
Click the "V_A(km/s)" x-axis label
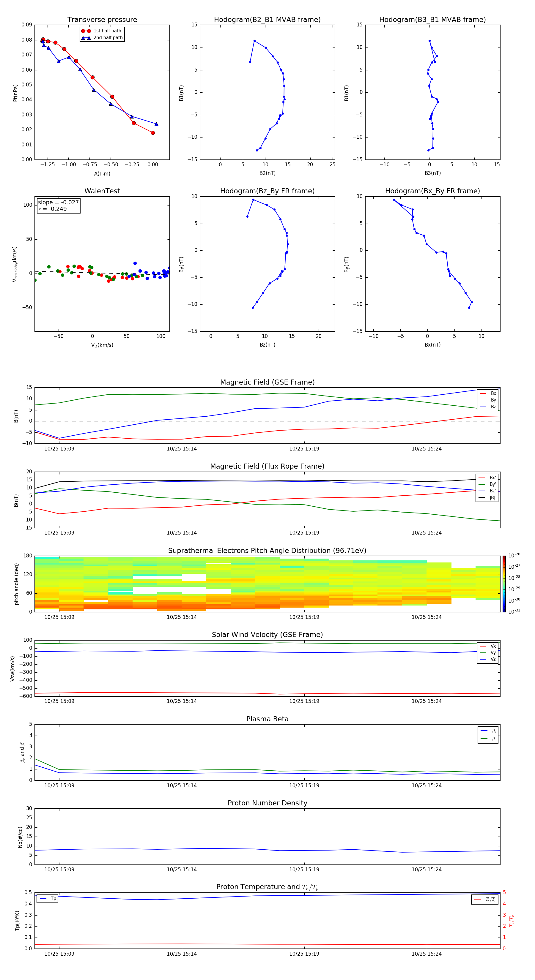[x=102, y=345]
